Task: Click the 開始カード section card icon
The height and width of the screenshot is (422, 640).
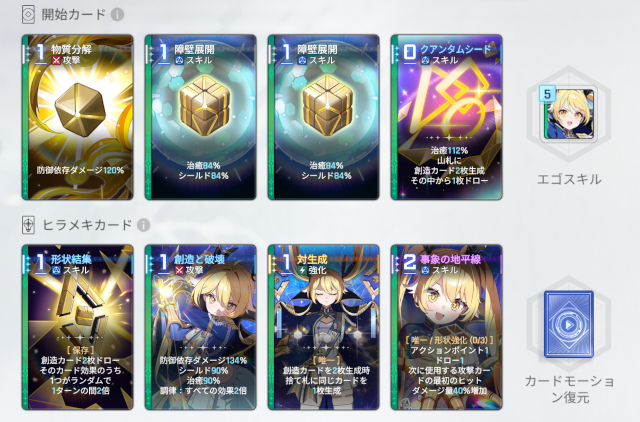Action: [28, 15]
